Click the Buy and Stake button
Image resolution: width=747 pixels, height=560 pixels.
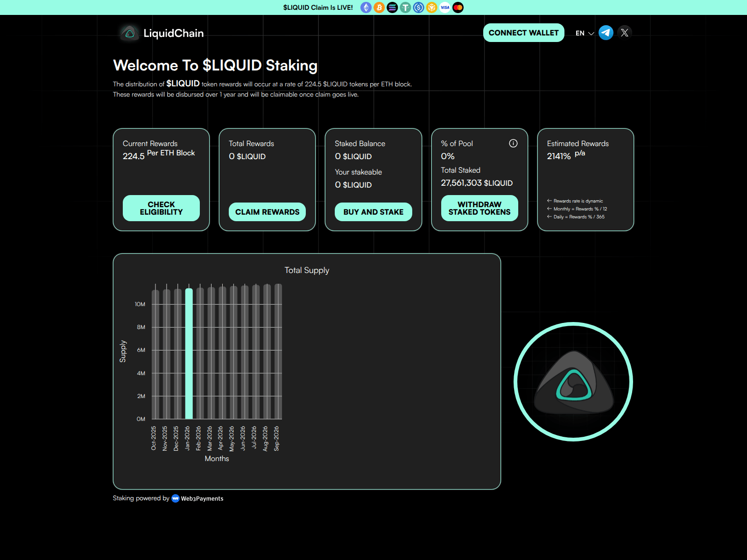(373, 212)
